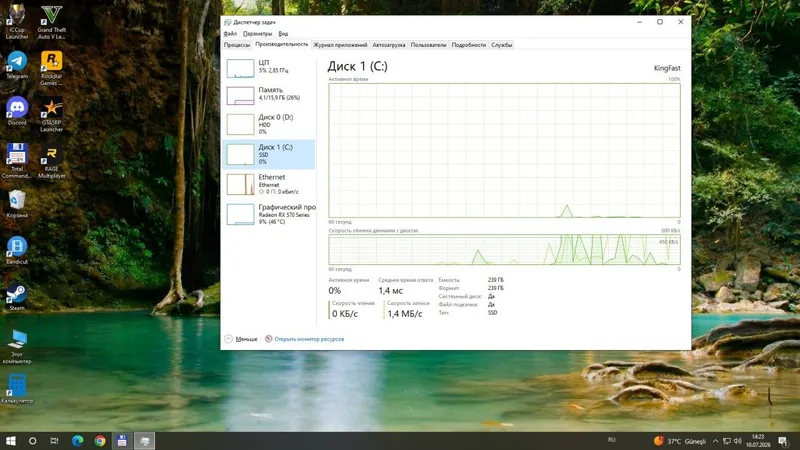The height and width of the screenshot is (450, 800).
Task: Select Radeon RX 570 GPU entry
Action: 269,214
